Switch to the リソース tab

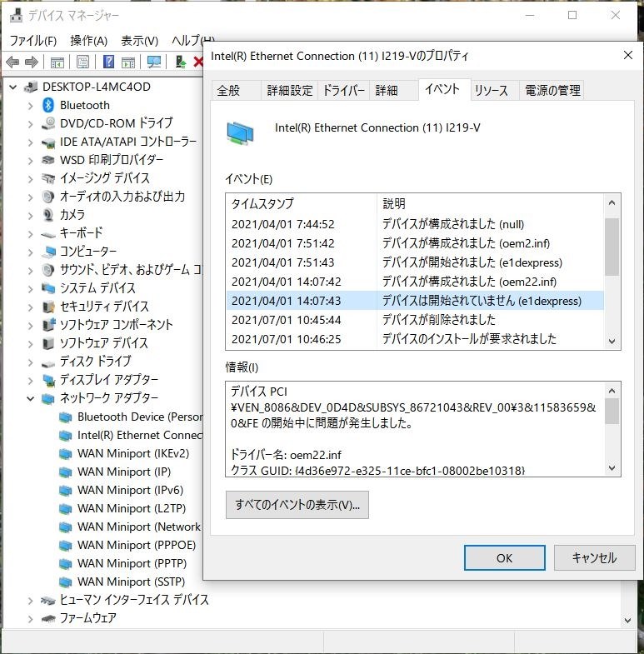point(495,90)
